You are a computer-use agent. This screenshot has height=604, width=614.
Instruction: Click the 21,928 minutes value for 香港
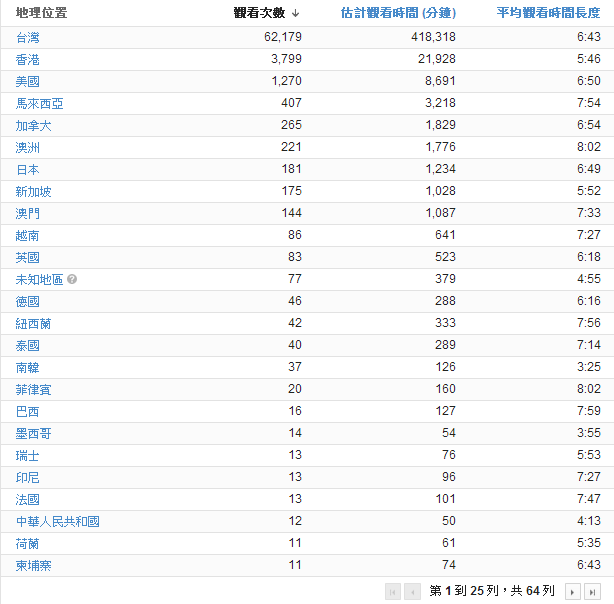pos(437,59)
